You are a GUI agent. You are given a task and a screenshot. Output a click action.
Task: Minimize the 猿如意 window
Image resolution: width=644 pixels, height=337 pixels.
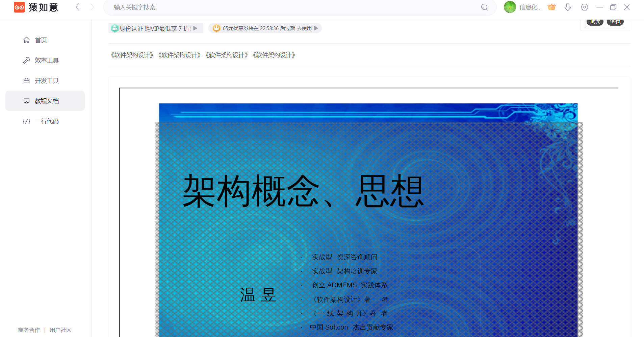[600, 7]
